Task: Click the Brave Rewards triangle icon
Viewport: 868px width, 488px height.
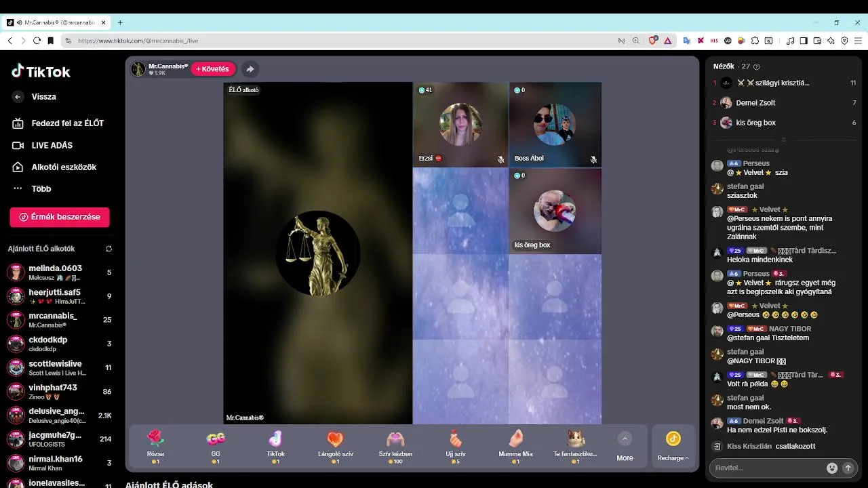Action: pos(668,41)
